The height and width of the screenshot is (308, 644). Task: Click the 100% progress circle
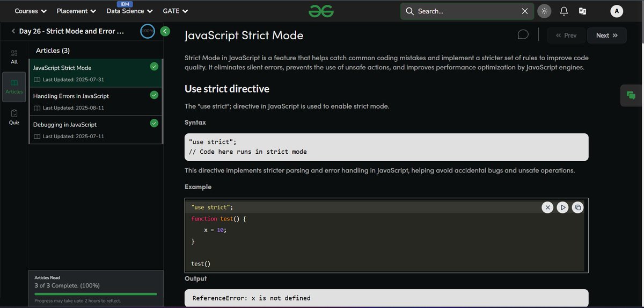[x=148, y=31]
